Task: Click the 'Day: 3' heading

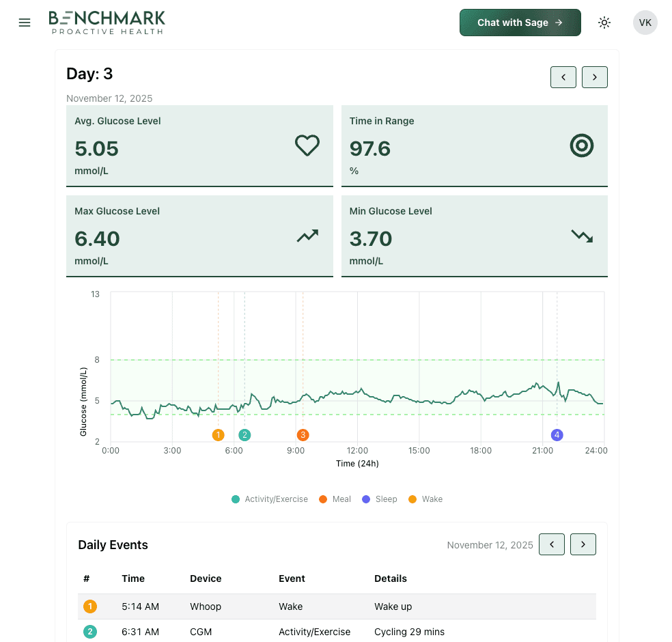Action: click(x=89, y=74)
